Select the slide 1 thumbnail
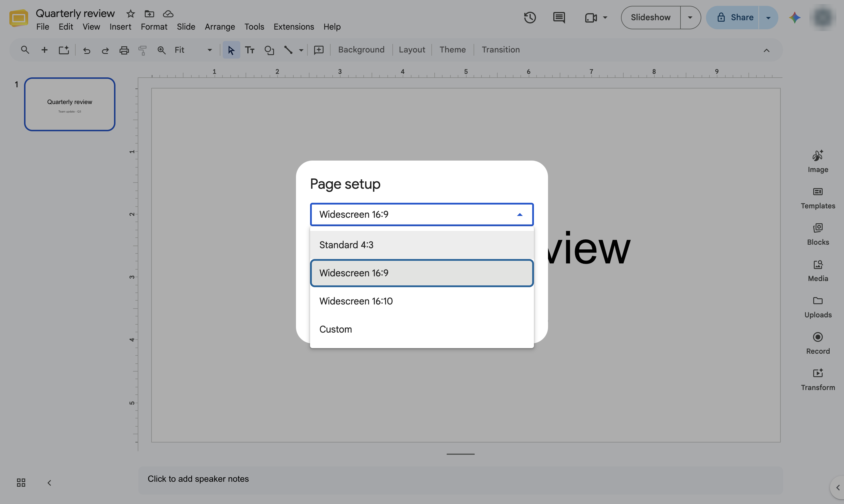Image resolution: width=844 pixels, height=504 pixels. (x=70, y=104)
